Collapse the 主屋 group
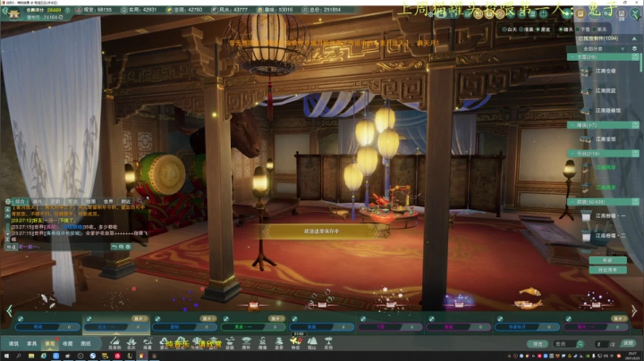The height and width of the screenshot is (361, 644). coord(572,57)
